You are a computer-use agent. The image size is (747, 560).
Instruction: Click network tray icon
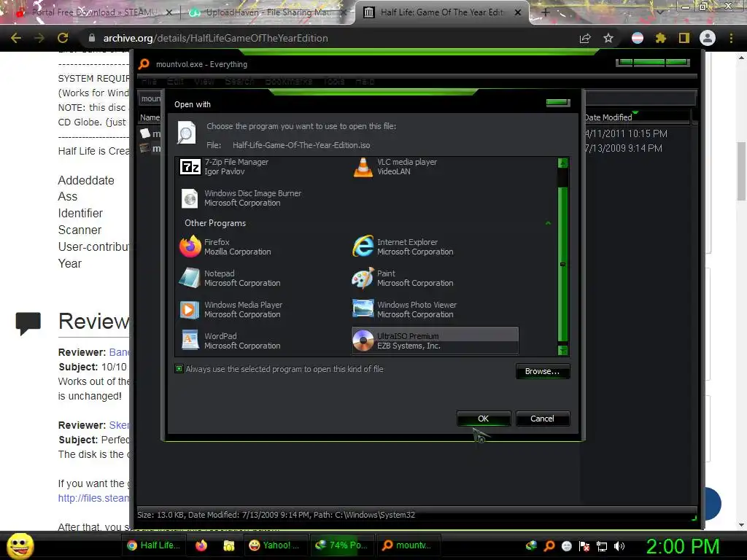[x=602, y=546]
